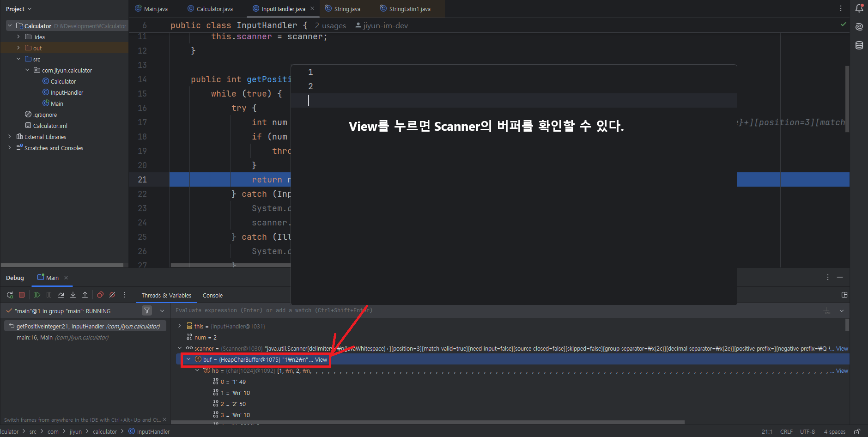This screenshot has width=868, height=437.
Task: Toggle the threads filter button
Action: tap(147, 310)
